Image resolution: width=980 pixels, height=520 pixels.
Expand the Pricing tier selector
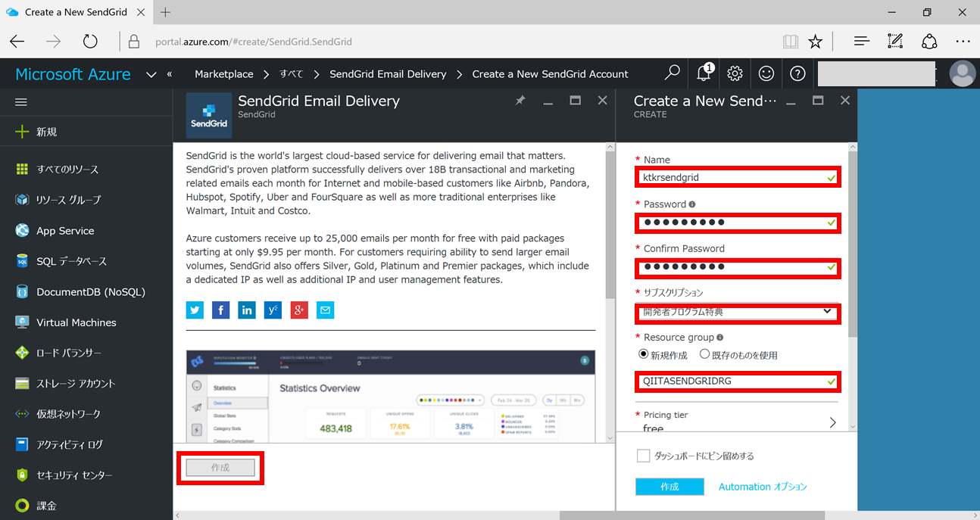coord(738,422)
